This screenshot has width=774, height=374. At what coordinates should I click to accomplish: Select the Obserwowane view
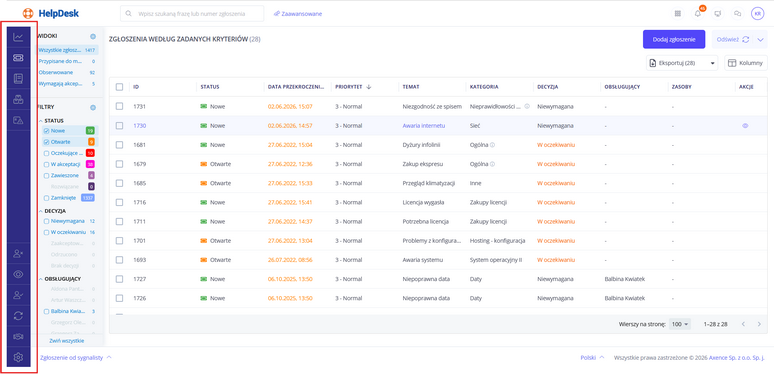click(x=67, y=73)
